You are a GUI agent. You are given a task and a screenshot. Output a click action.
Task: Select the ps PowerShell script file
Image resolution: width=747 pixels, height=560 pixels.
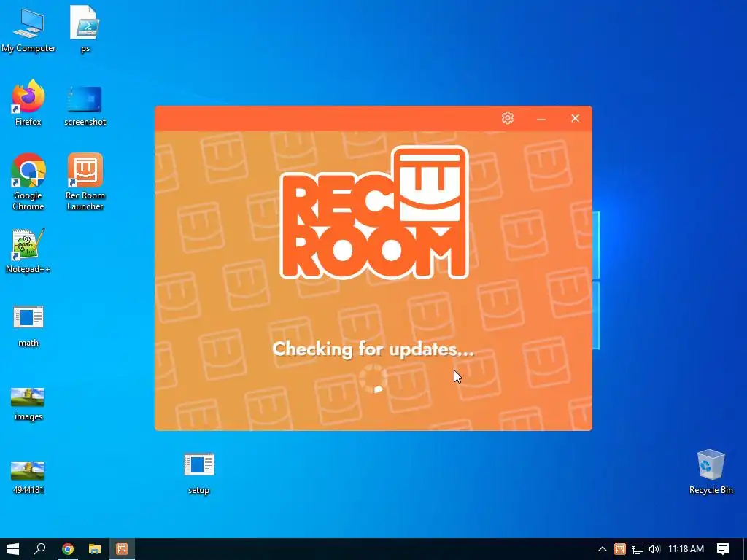85,28
